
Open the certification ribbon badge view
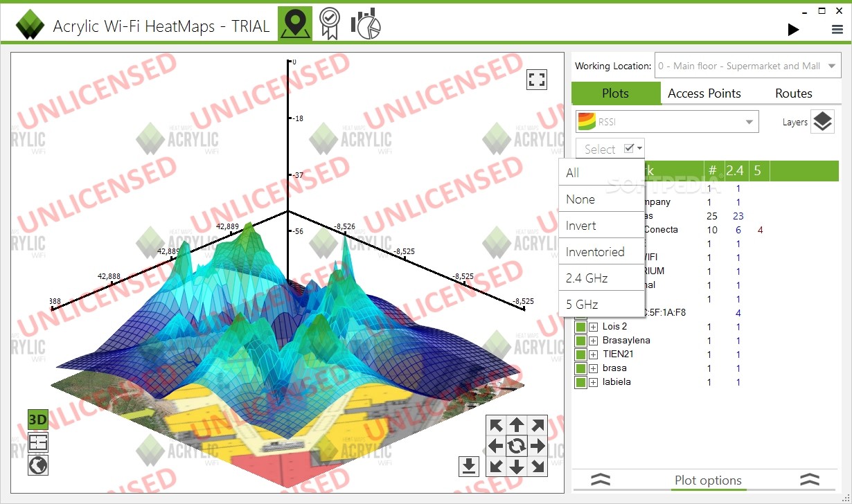(x=330, y=24)
